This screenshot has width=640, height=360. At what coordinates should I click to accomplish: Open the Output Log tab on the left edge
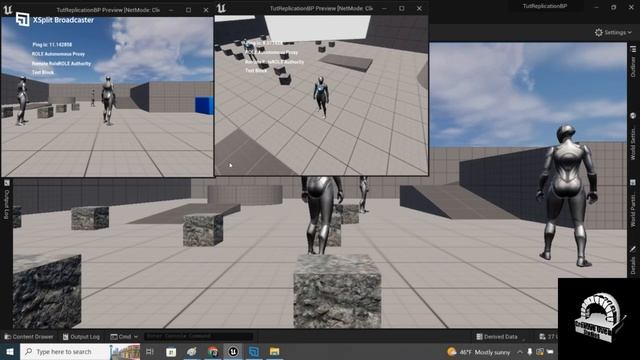pyautogui.click(x=7, y=200)
